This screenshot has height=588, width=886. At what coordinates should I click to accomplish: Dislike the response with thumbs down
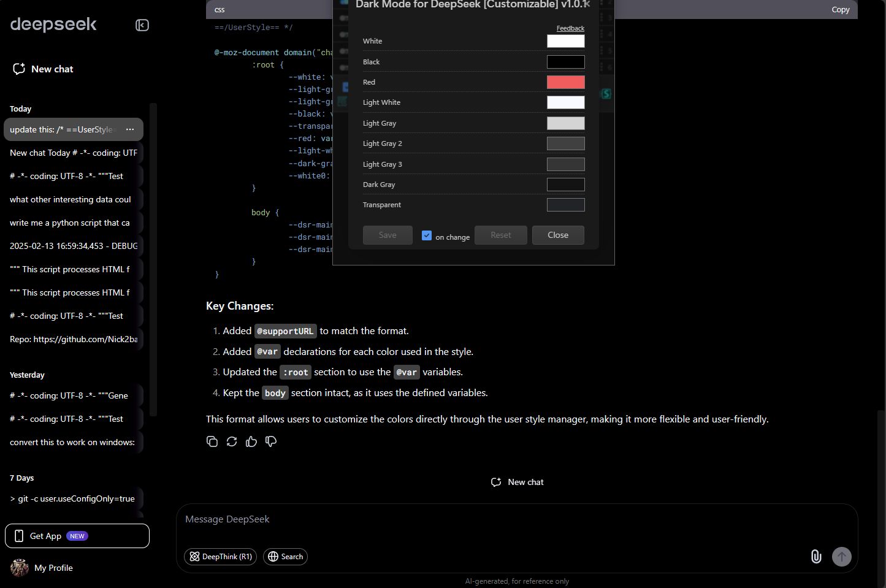coord(271,441)
